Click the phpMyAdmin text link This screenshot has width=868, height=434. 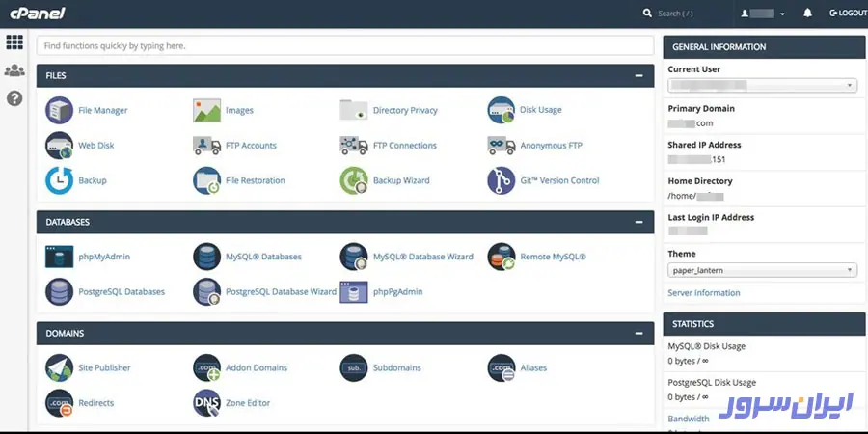pos(104,257)
